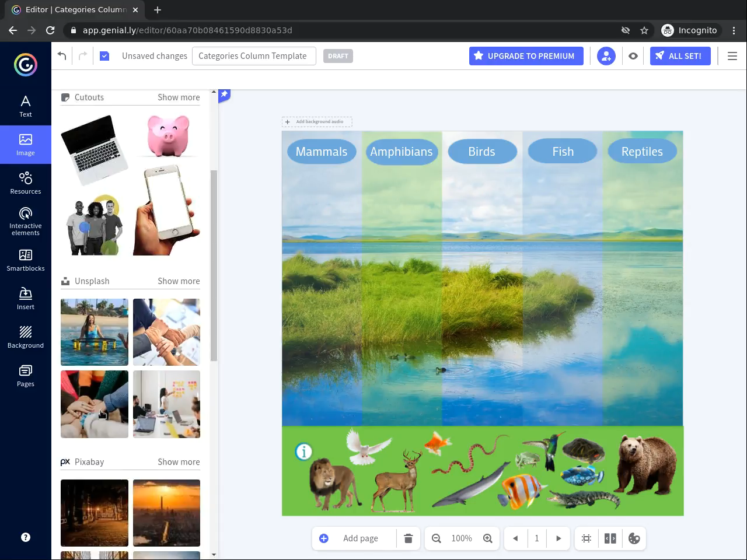Screen dimensions: 747x560
Task: Select the pink piggy bank cutout
Action: 168,135
